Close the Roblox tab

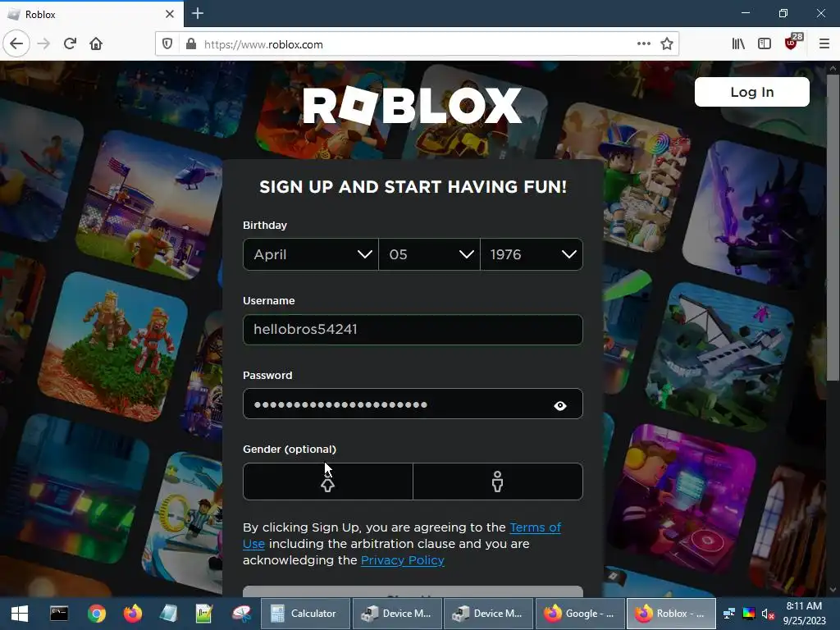tap(169, 14)
